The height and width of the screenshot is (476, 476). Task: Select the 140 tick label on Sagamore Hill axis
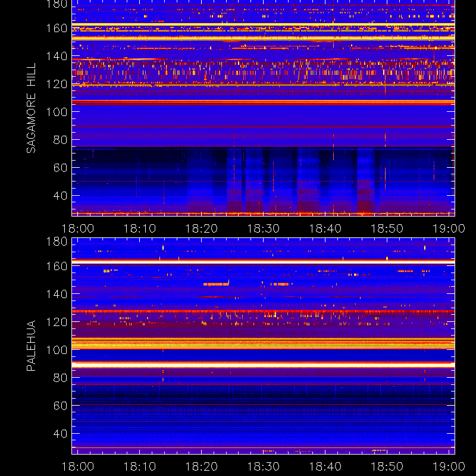point(57,56)
